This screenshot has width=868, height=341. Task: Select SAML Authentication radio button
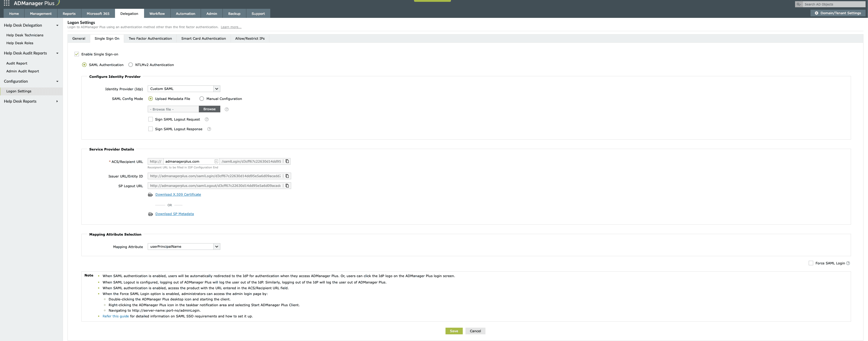[85, 64]
